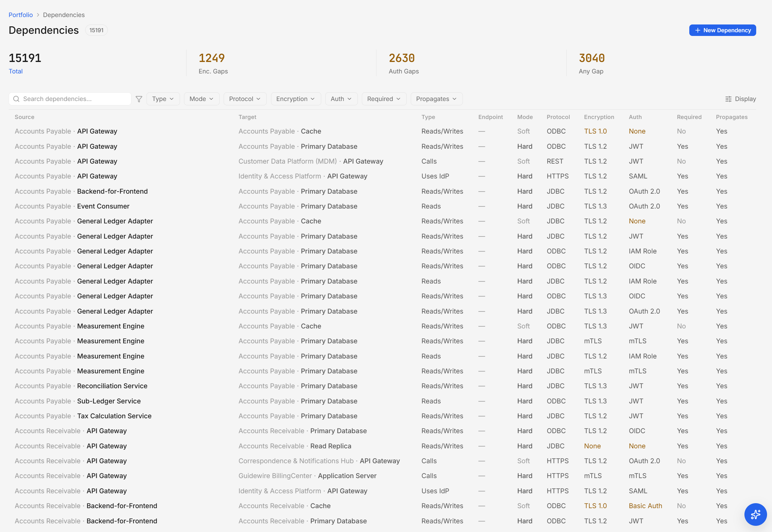Image resolution: width=772 pixels, height=532 pixels.
Task: Click Dependencies breadcrumb text
Action: (x=64, y=15)
